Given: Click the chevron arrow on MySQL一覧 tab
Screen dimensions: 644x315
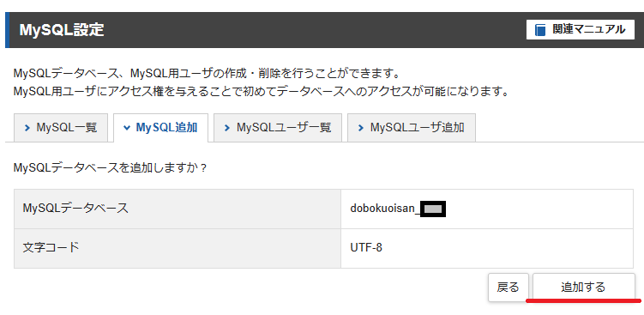Looking at the screenshot, I should pos(27,128).
